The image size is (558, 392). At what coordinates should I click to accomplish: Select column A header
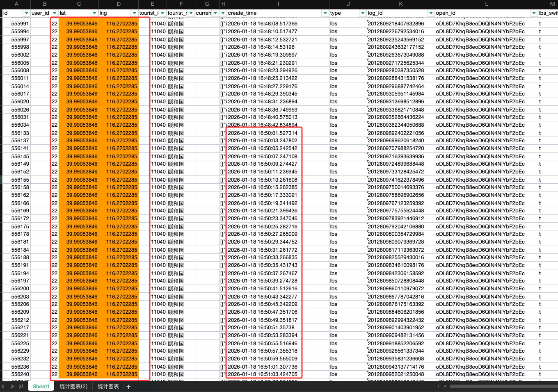[16, 4]
